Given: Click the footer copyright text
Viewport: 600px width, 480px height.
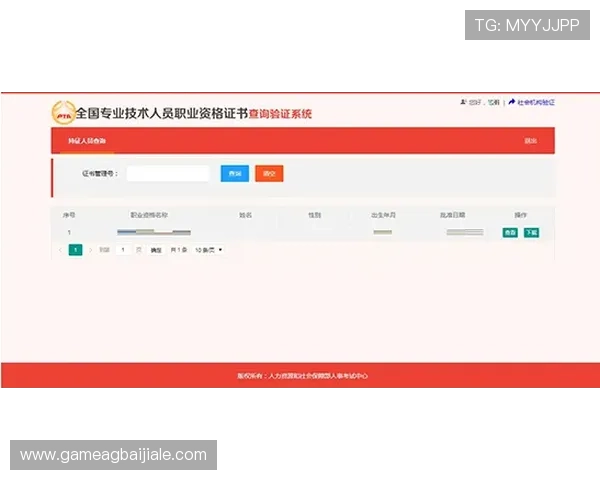Looking at the screenshot, I should (x=302, y=376).
